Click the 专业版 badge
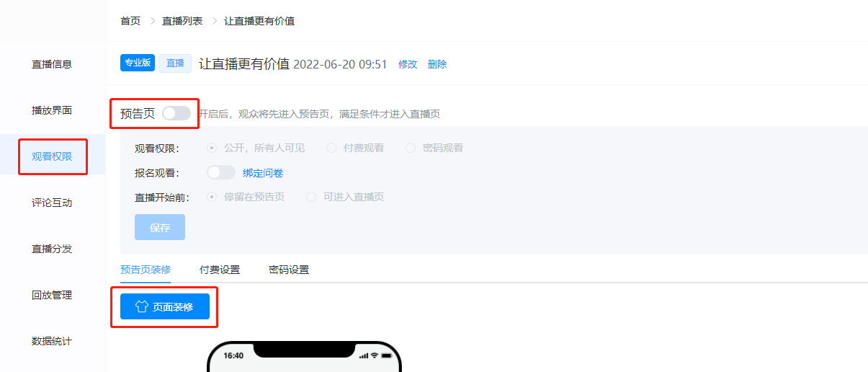The height and width of the screenshot is (372, 868). tap(138, 63)
